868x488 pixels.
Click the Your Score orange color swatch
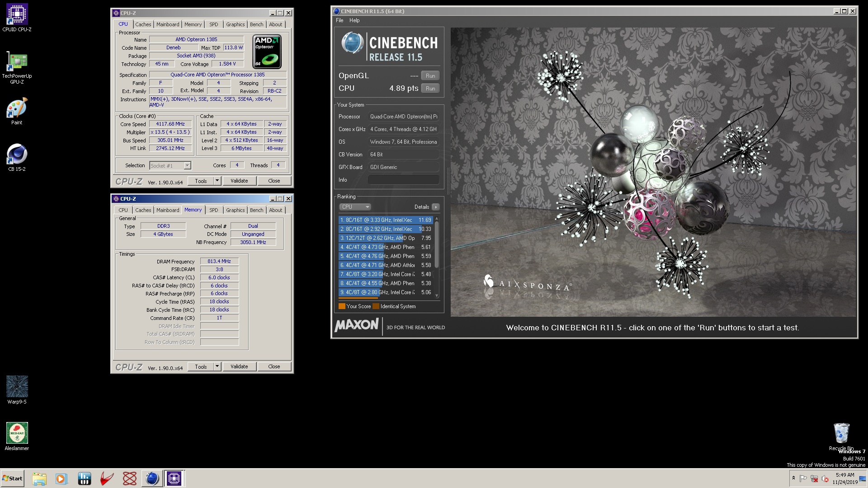click(x=342, y=306)
